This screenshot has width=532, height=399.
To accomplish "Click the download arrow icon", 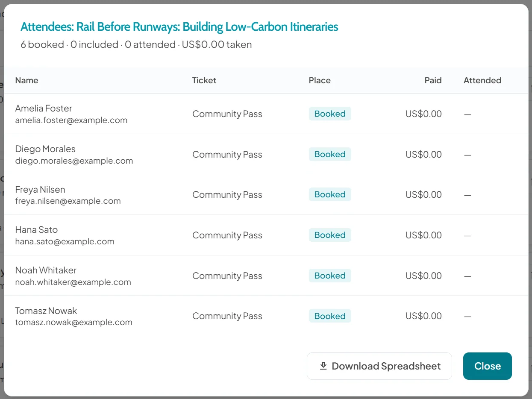I will point(323,366).
